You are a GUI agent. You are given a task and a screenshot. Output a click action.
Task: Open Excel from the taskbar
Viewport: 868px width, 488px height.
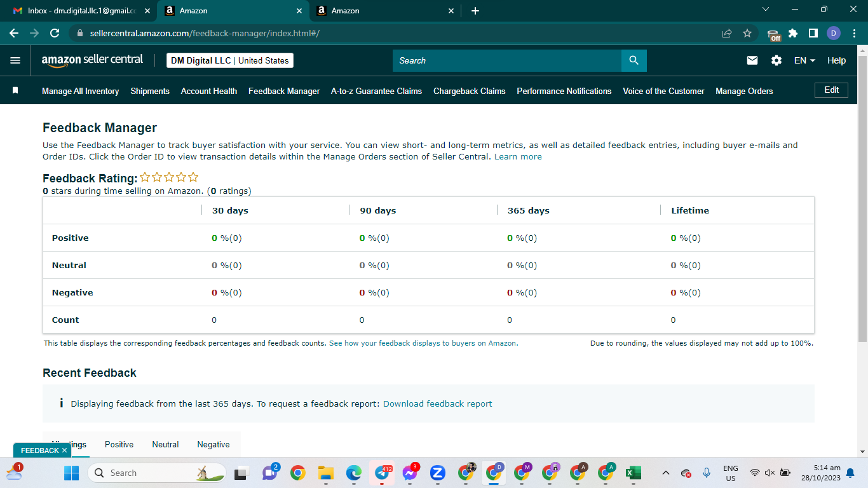coord(633,473)
